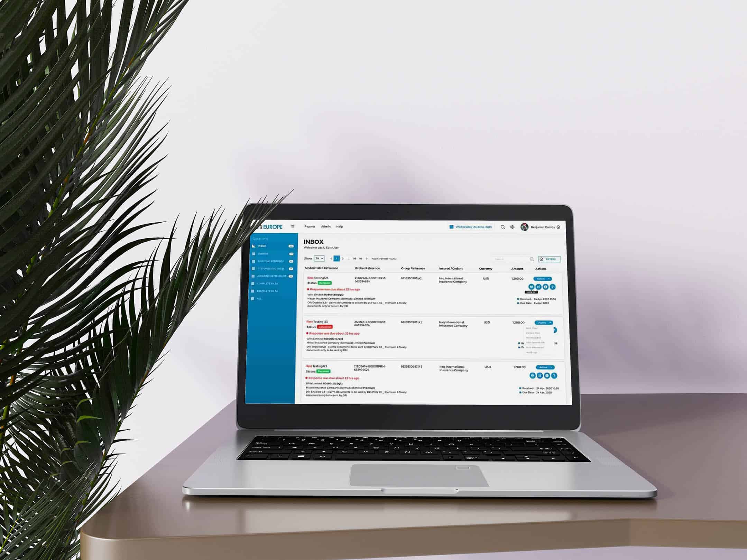Open the search icon to search records
The image size is (747, 560).
coord(504,226)
